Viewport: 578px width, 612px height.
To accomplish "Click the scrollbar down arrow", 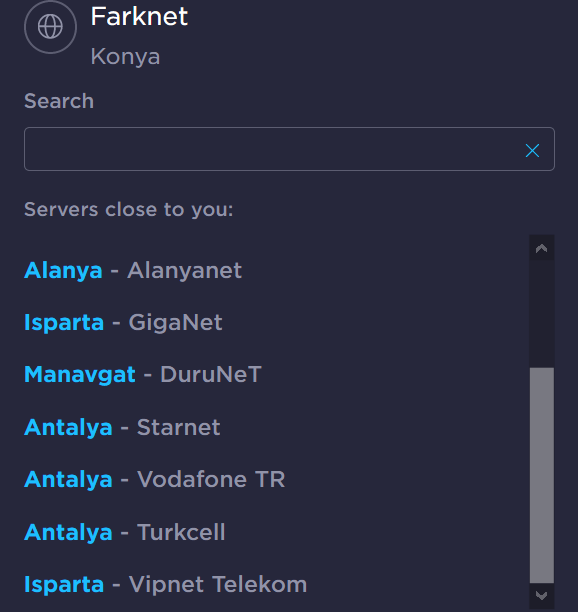I will tap(542, 596).
